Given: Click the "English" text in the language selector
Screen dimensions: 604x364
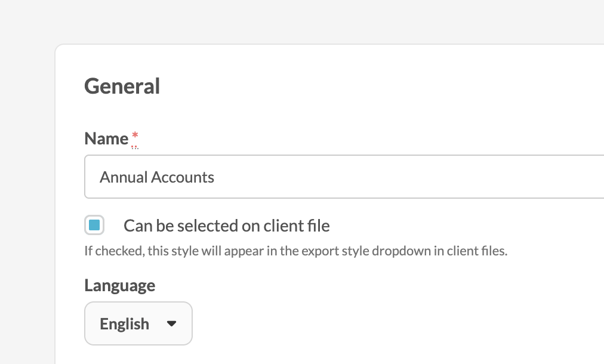Looking at the screenshot, I should pyautogui.click(x=124, y=324).
